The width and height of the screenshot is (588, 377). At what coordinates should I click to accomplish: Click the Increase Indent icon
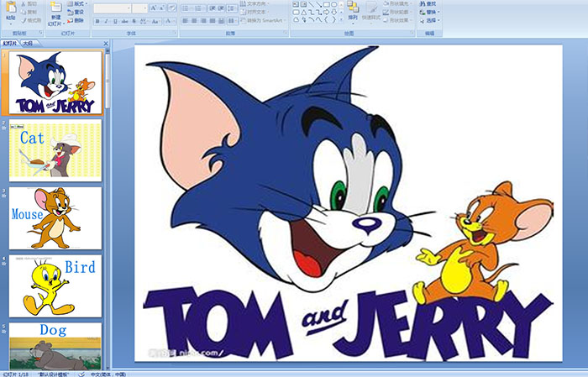[x=221, y=8]
